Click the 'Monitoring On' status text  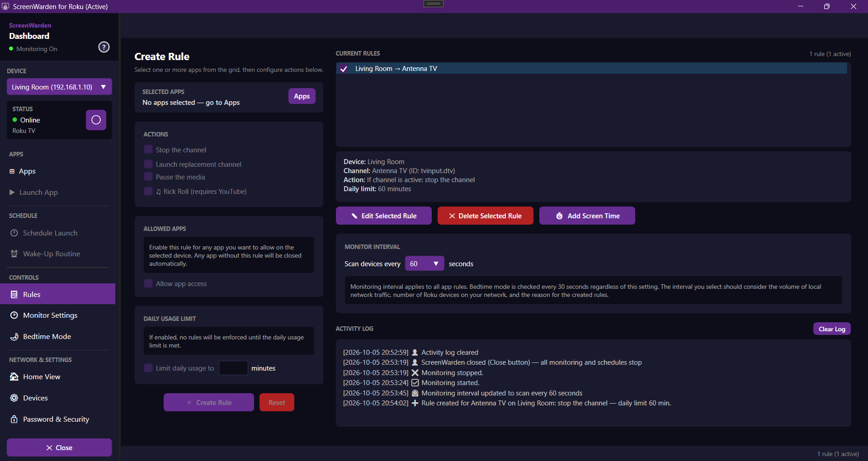(x=37, y=49)
